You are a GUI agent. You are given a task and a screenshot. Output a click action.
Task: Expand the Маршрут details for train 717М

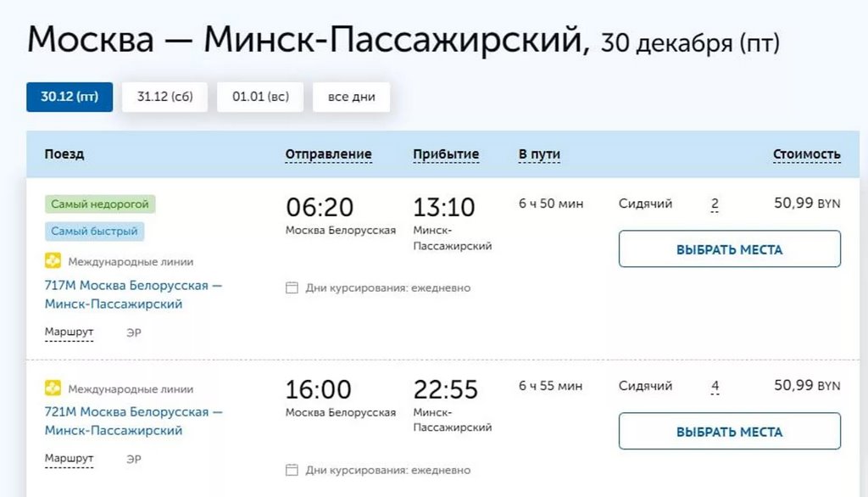[x=68, y=332]
